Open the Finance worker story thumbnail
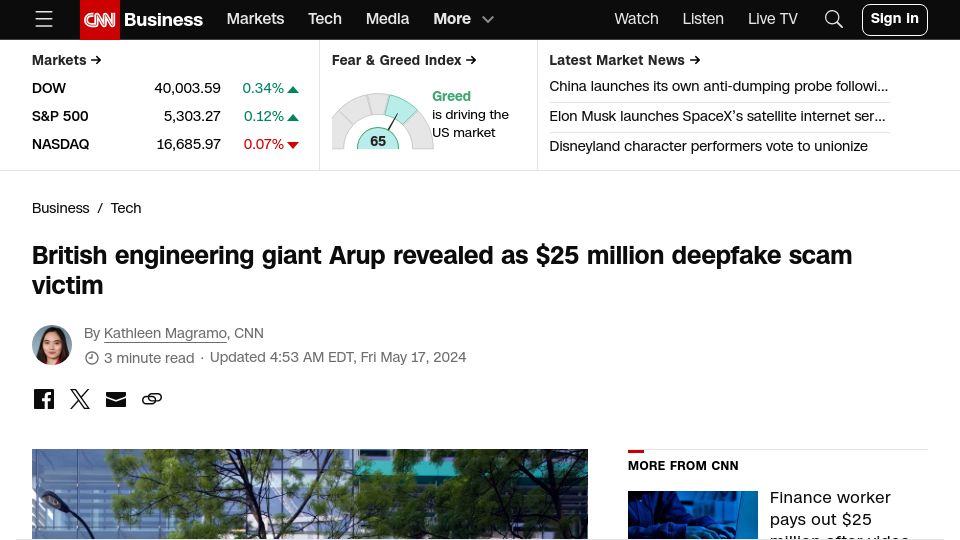This screenshot has height=540, width=960. (x=692, y=515)
